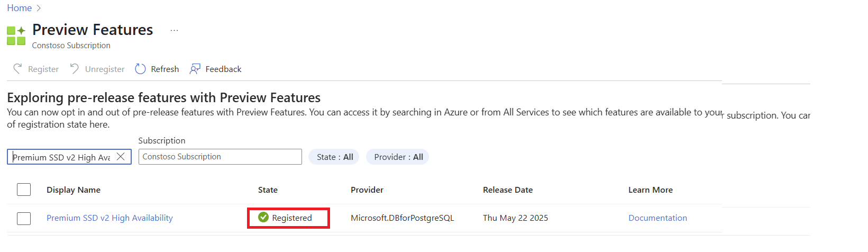Click the green Registered checkmark icon
This screenshot has width=868, height=252.
(x=263, y=218)
